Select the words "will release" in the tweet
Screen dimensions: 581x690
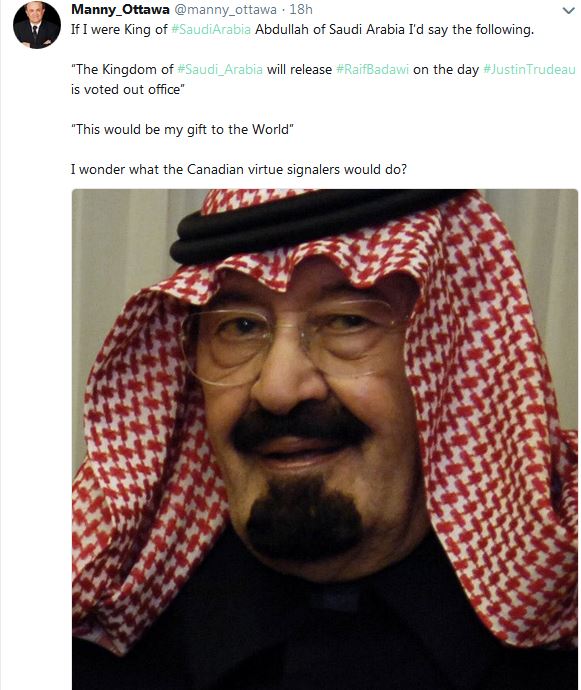click(299, 70)
